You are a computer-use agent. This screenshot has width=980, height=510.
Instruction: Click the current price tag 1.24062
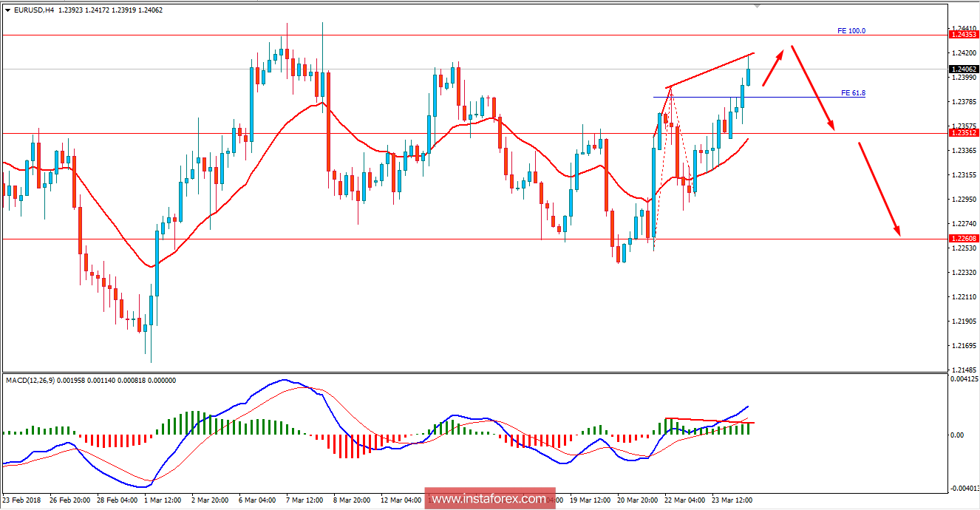pyautogui.click(x=962, y=68)
